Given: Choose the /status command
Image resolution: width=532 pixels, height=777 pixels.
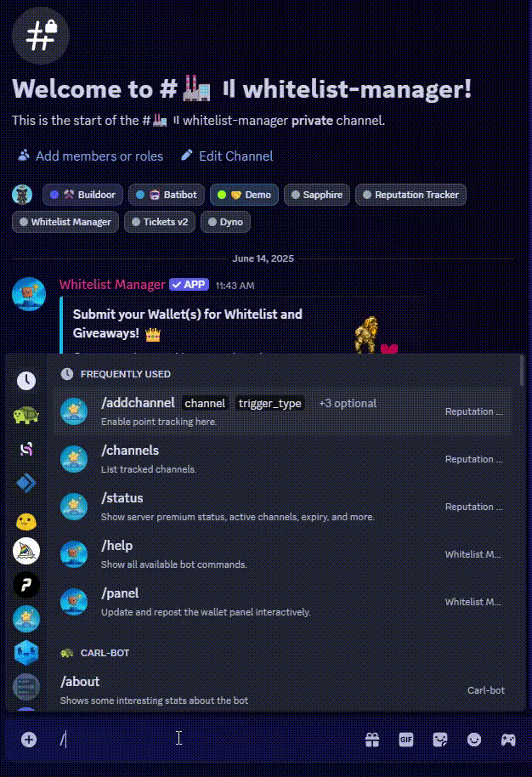Looking at the screenshot, I should (281, 507).
